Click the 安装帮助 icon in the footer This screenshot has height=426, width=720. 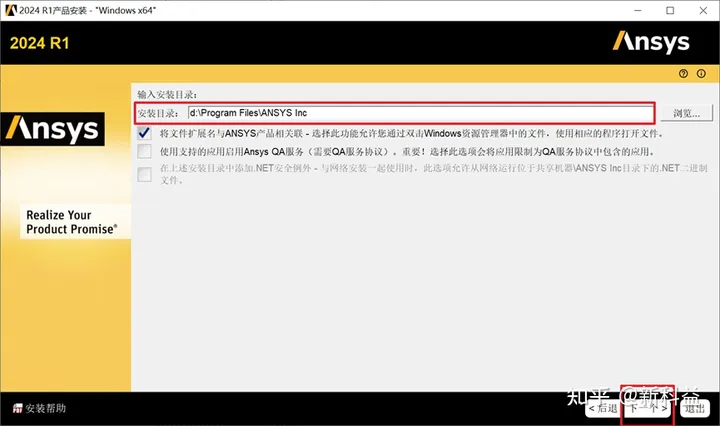17,408
